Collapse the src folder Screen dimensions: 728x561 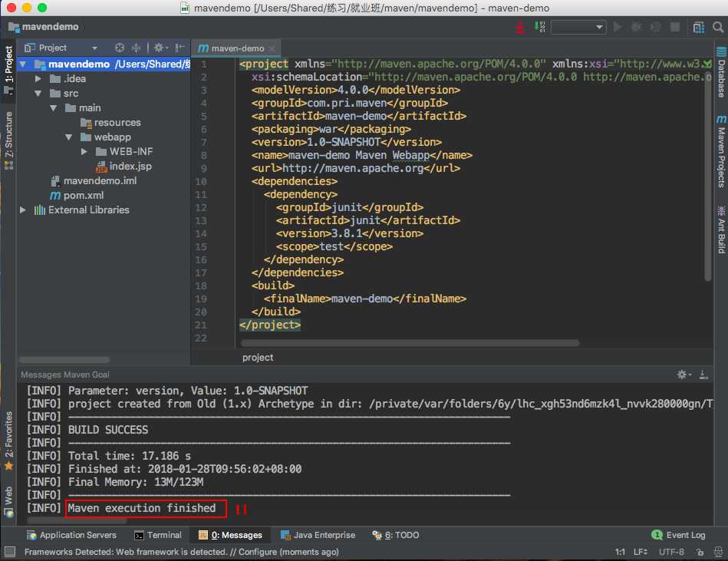click(x=38, y=94)
